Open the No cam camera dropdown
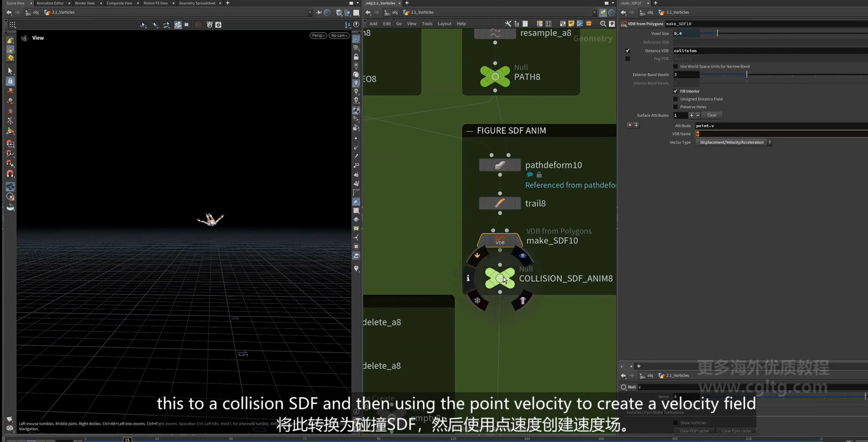 click(x=339, y=35)
